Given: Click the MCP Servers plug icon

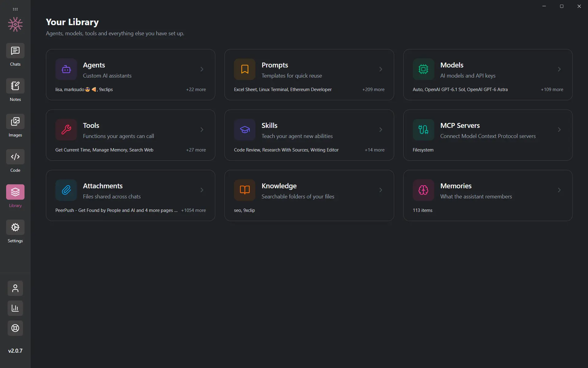Looking at the screenshot, I should [424, 130].
